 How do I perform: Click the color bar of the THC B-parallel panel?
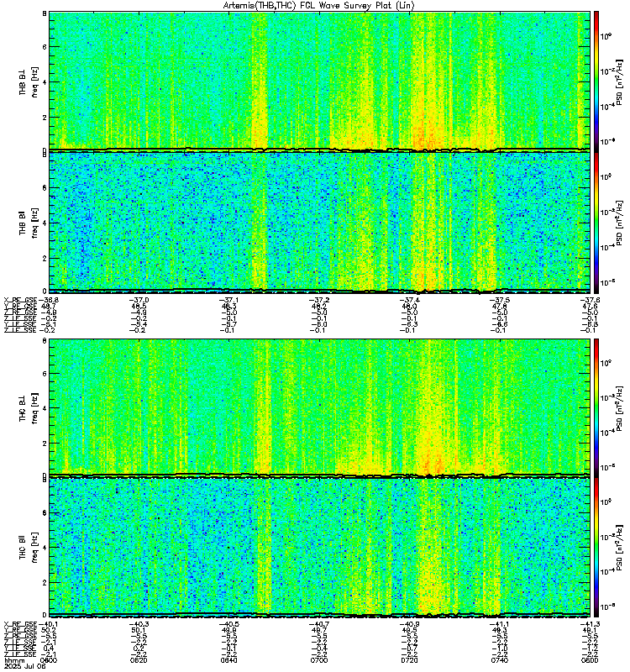pos(596,547)
